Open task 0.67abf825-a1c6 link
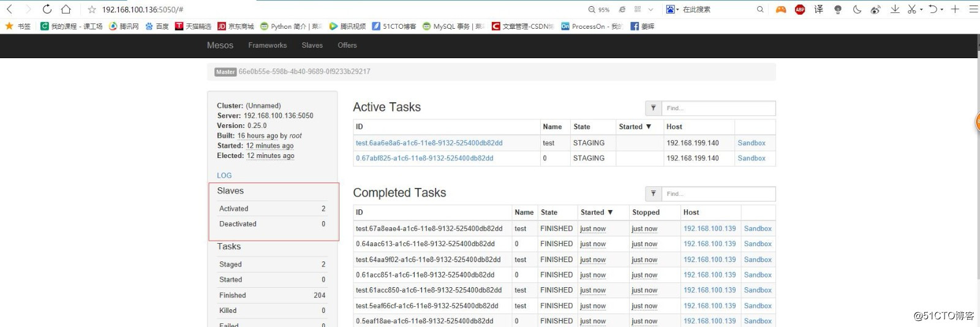This screenshot has height=327, width=980. tap(424, 158)
